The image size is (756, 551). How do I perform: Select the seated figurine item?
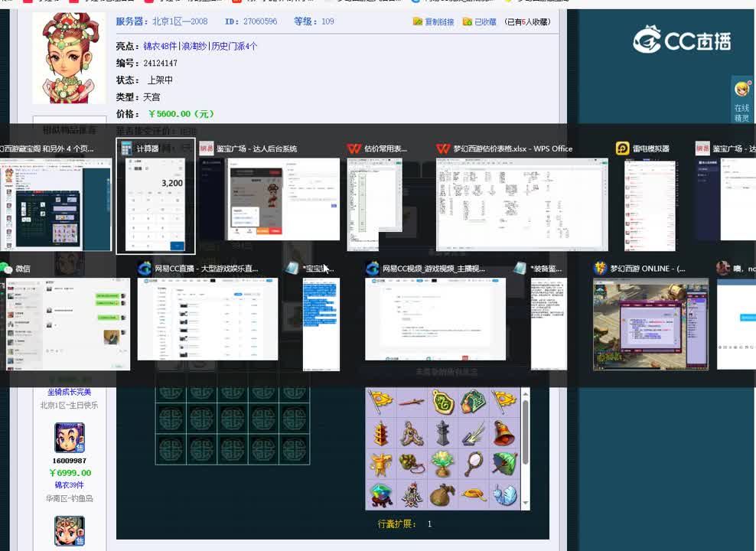tap(411, 433)
